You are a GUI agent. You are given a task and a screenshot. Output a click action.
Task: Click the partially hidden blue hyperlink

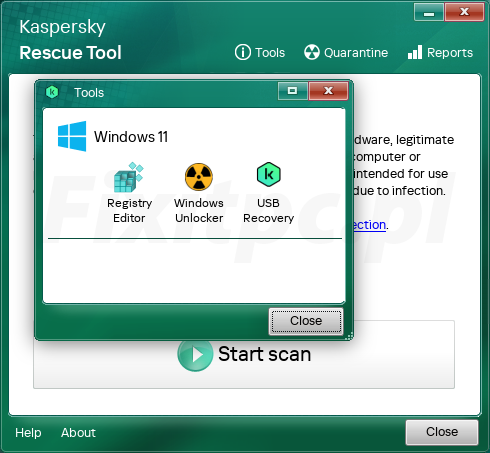(x=370, y=225)
